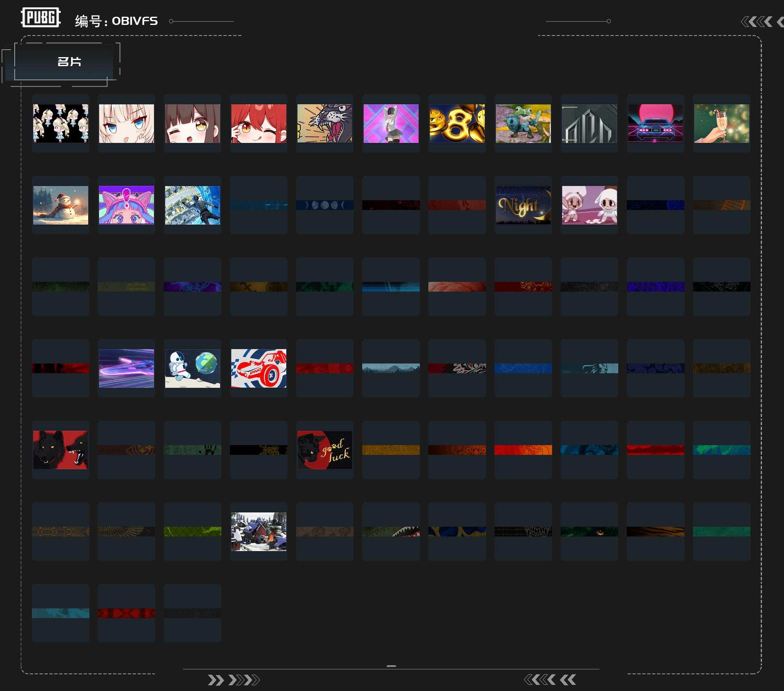Select the snowy village houses card
The image size is (784, 691).
(258, 531)
